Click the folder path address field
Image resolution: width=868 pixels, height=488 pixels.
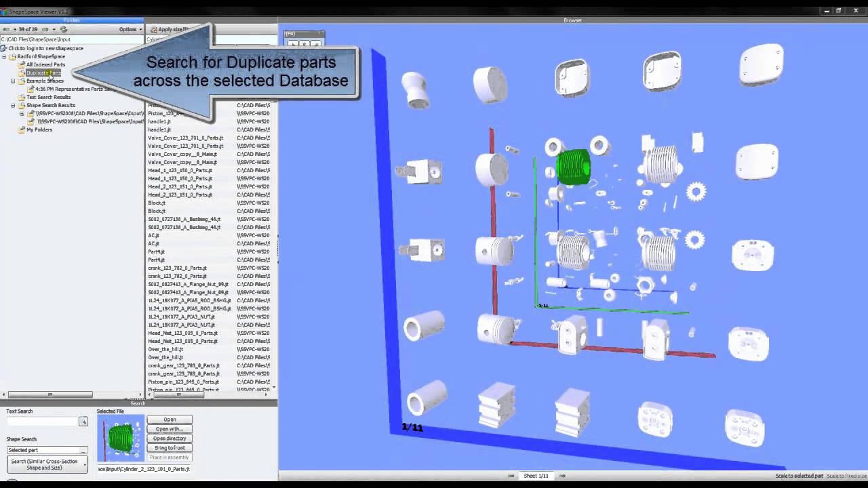point(72,39)
